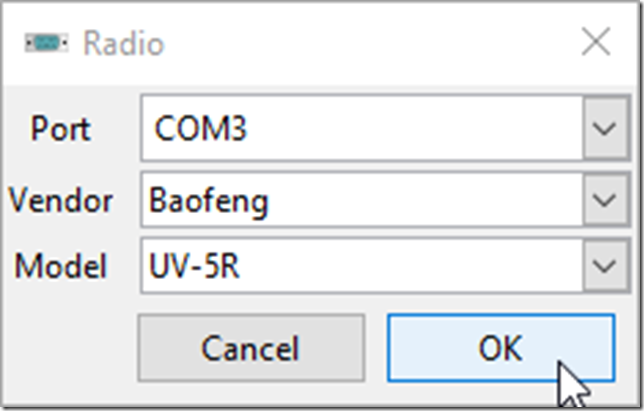This screenshot has width=644, height=411.
Task: Close the Radio dialog with X
Action: (596, 43)
